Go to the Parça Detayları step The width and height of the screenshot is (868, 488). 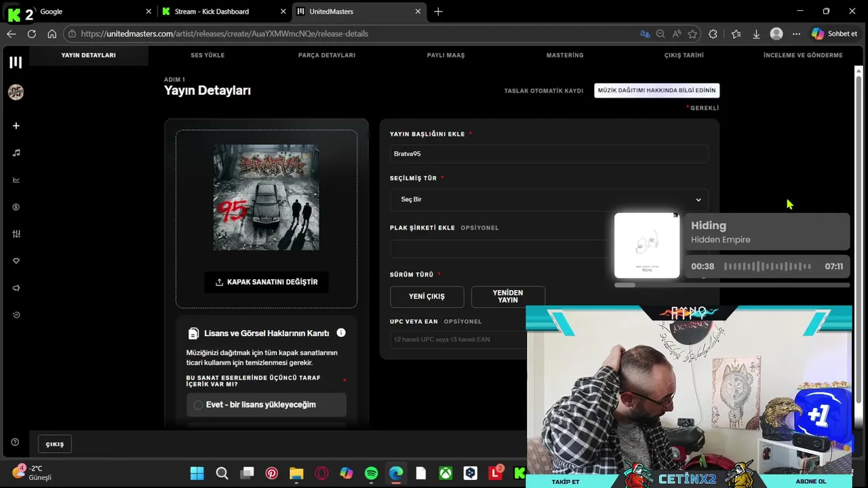pos(327,55)
